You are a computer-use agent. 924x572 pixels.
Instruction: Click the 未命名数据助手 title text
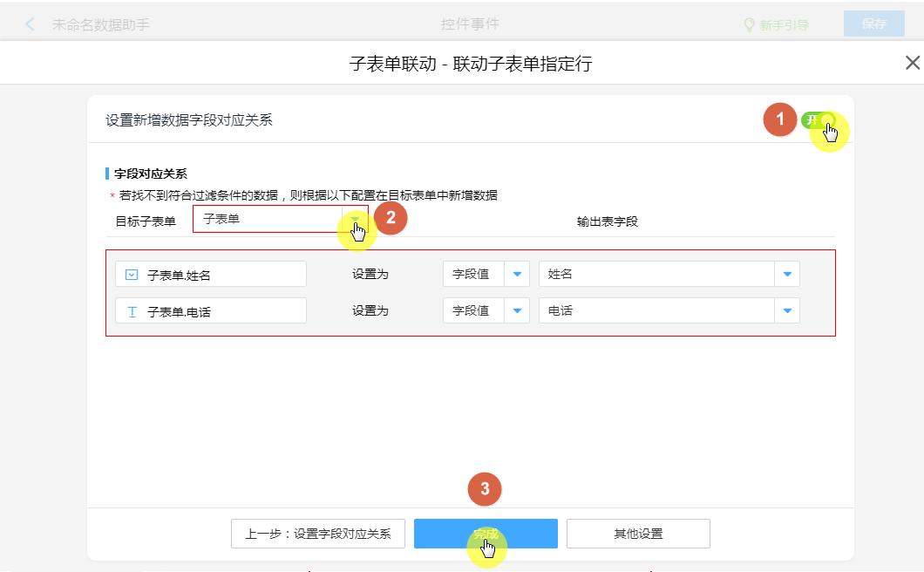[100, 24]
